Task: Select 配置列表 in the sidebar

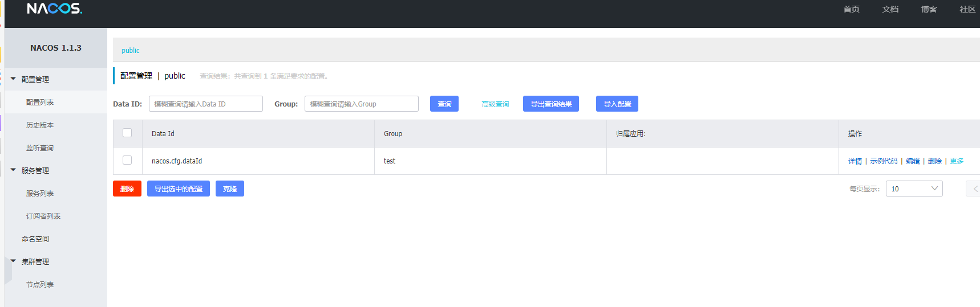Action: tap(56, 102)
